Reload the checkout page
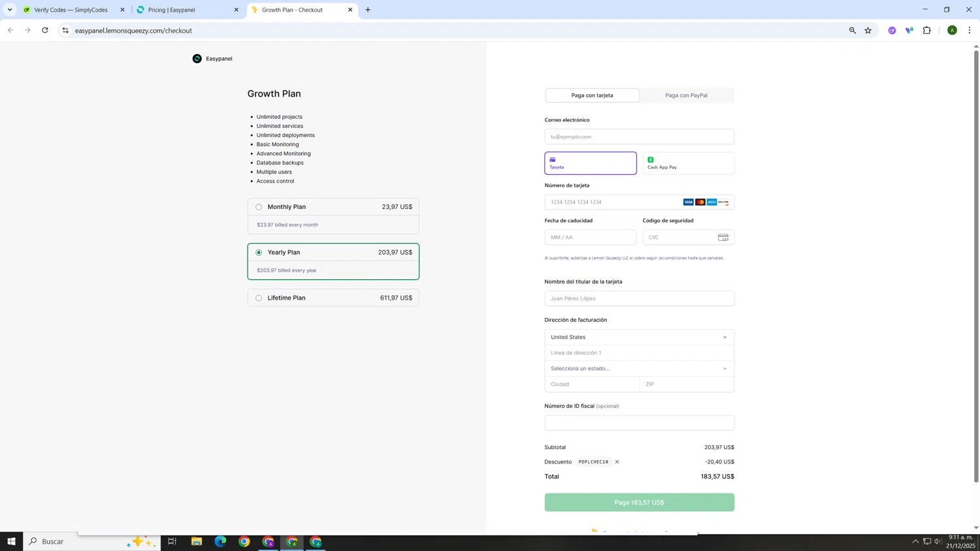The width and height of the screenshot is (980, 551). [x=45, y=30]
